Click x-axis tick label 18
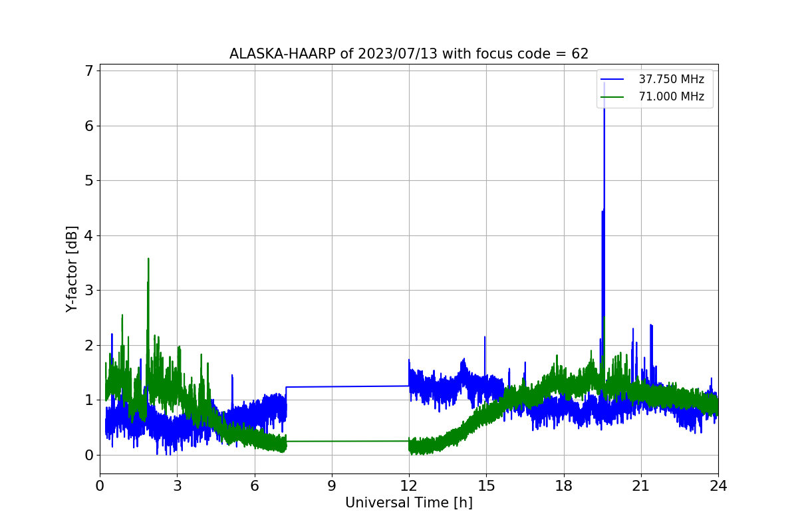 pyautogui.click(x=564, y=486)
